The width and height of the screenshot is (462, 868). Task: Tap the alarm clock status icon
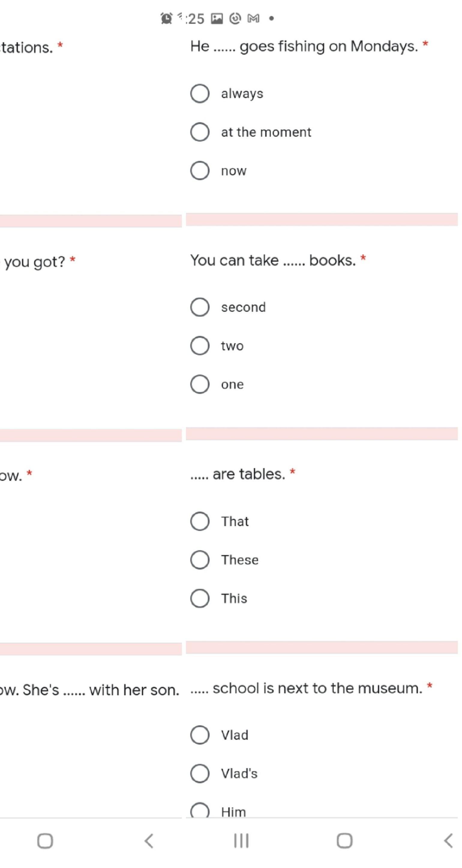[x=166, y=18]
